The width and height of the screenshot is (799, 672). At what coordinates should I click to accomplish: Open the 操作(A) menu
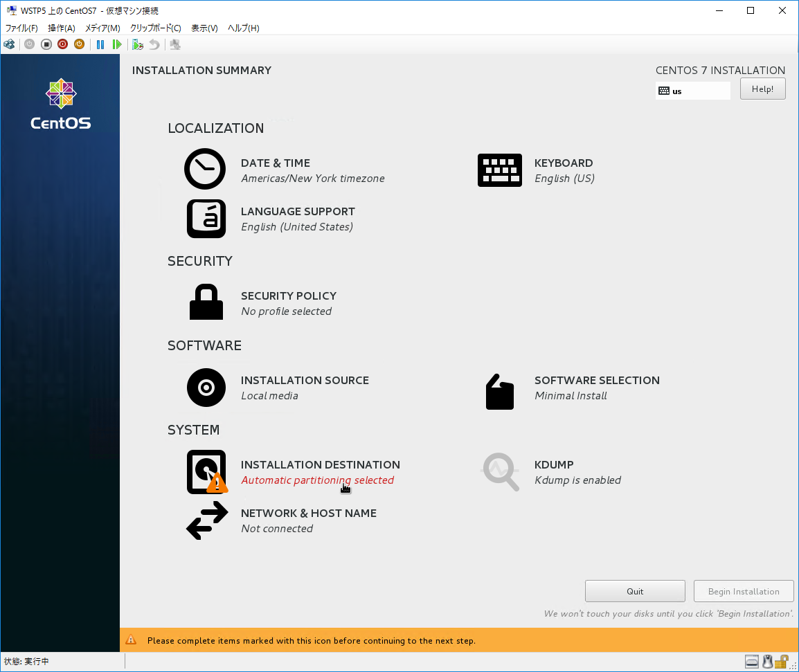coord(62,28)
